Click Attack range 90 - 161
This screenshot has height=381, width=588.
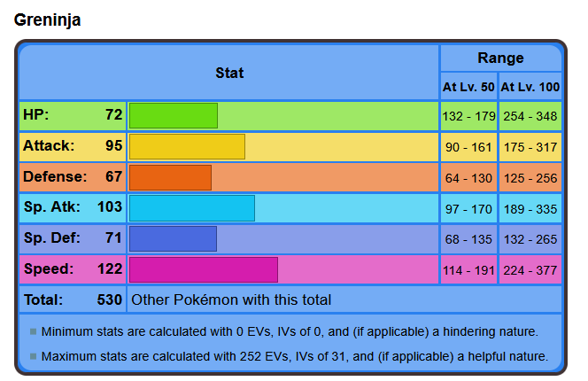(468, 147)
